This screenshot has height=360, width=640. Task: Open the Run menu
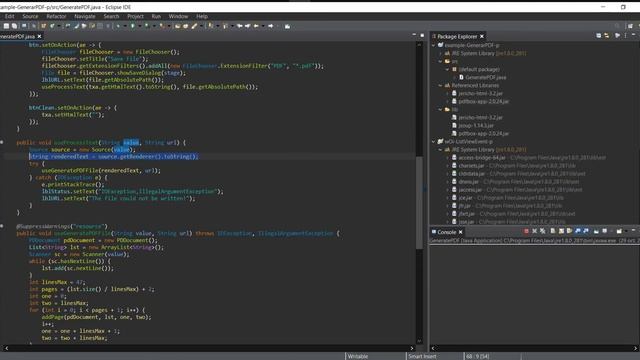pyautogui.click(x=156, y=16)
